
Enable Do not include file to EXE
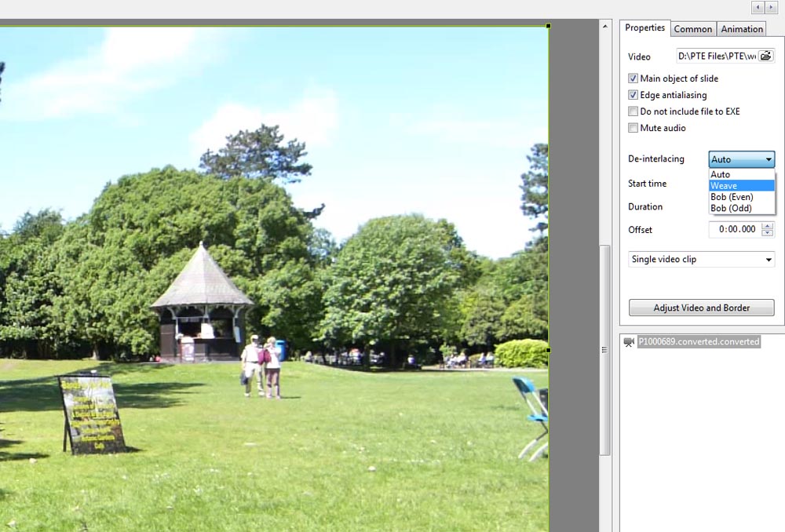point(633,111)
